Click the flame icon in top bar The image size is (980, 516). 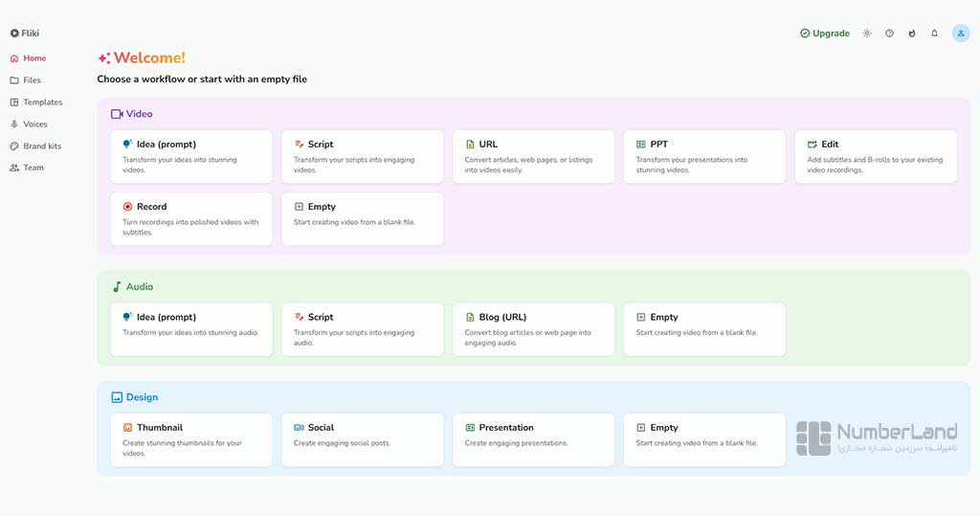pyautogui.click(x=912, y=34)
